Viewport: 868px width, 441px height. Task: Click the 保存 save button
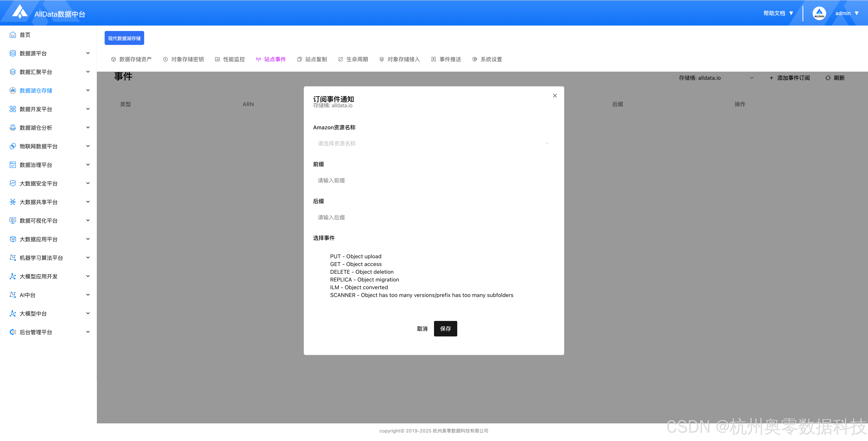coord(445,329)
